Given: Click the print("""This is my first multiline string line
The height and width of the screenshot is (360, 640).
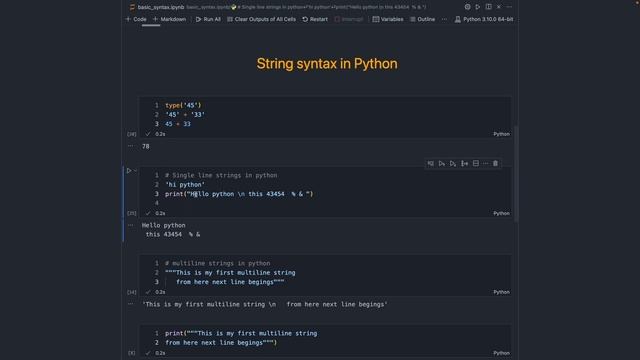Looking at the screenshot, I should pyautogui.click(x=241, y=333).
